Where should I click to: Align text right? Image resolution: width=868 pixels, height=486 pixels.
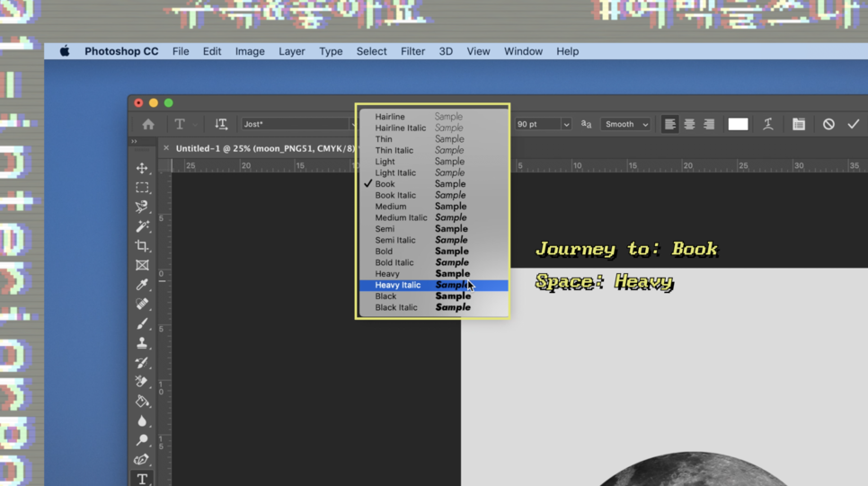[709, 124]
